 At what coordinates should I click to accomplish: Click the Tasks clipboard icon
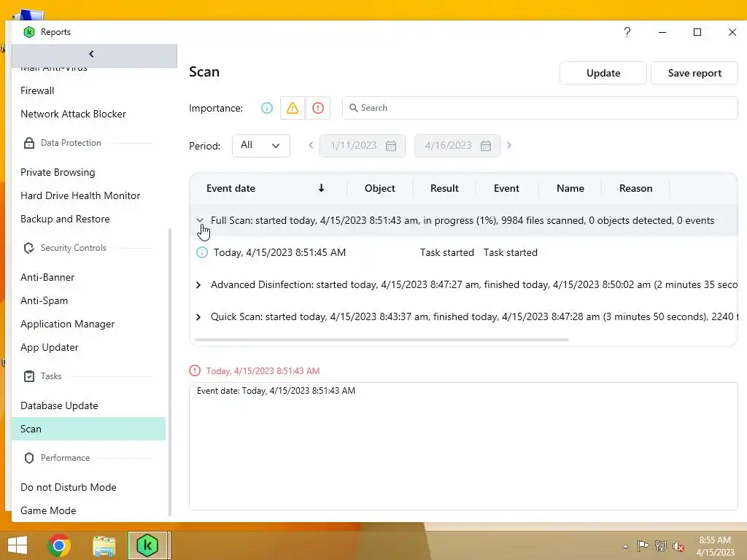point(29,376)
